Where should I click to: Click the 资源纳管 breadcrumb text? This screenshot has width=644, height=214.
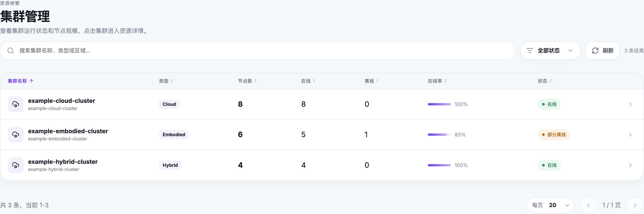tap(10, 3)
